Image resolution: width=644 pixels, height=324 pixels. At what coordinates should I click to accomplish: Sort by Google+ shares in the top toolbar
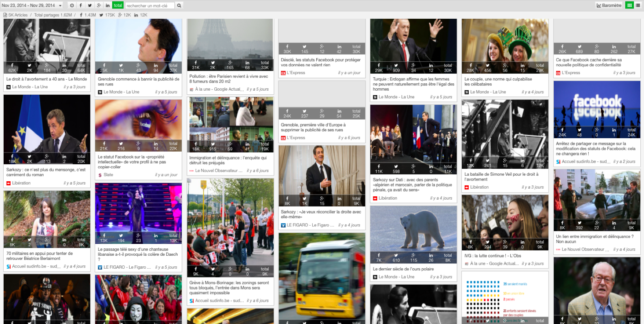(99, 5)
